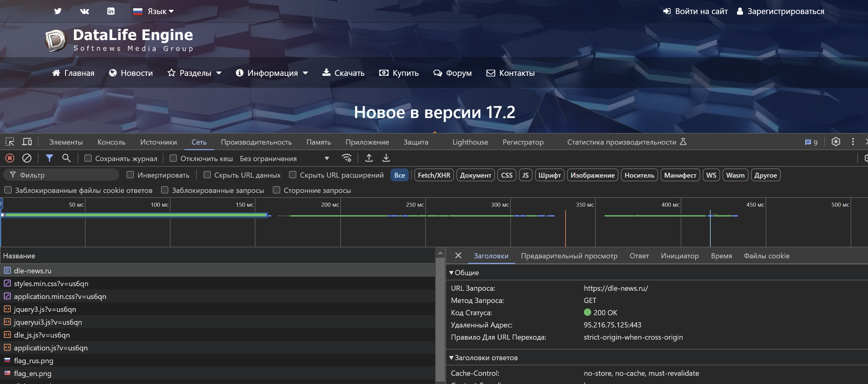The height and width of the screenshot is (384, 868).
Task: Clear the network log
Action: coord(27,158)
